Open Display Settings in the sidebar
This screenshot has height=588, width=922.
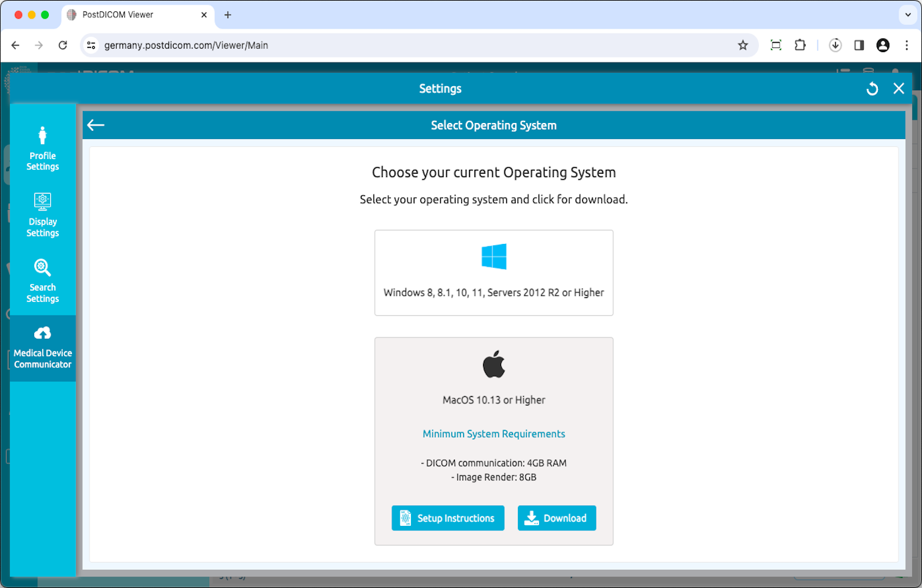point(42,214)
